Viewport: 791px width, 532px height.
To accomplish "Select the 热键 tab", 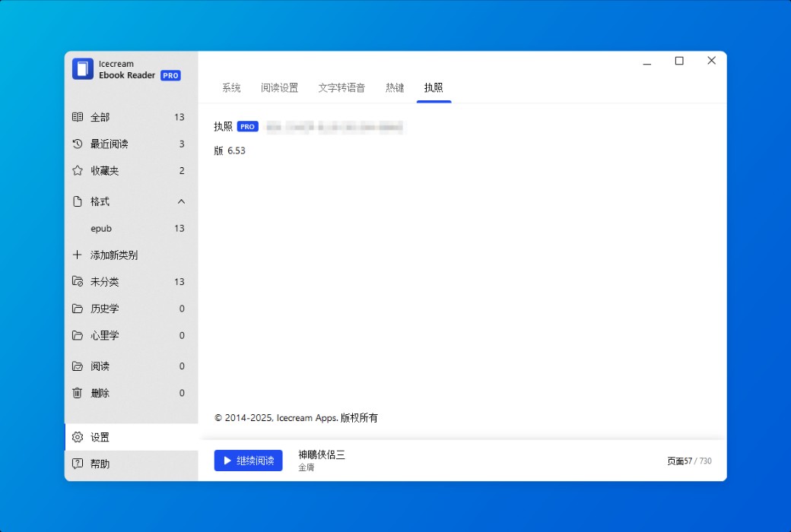I will pyautogui.click(x=395, y=87).
